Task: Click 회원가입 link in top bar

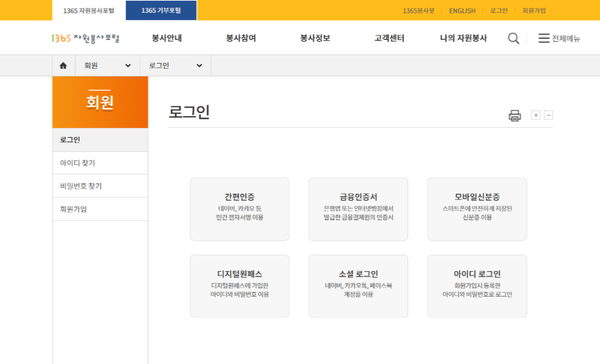Action: (x=534, y=10)
